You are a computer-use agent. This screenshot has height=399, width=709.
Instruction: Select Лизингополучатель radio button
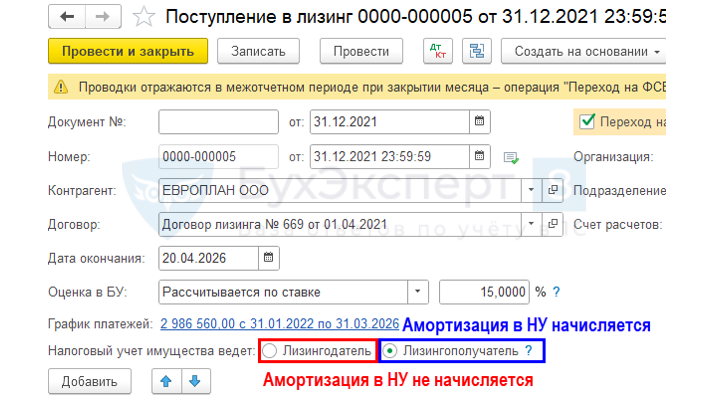(x=390, y=351)
